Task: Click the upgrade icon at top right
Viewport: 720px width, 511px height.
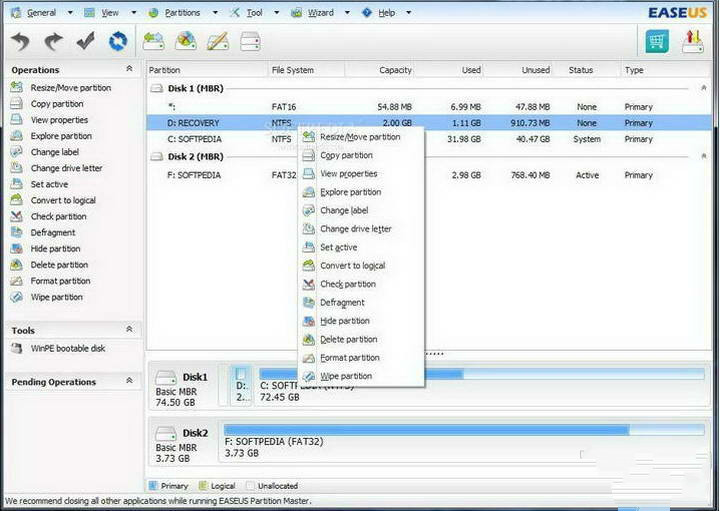Action: [692, 41]
